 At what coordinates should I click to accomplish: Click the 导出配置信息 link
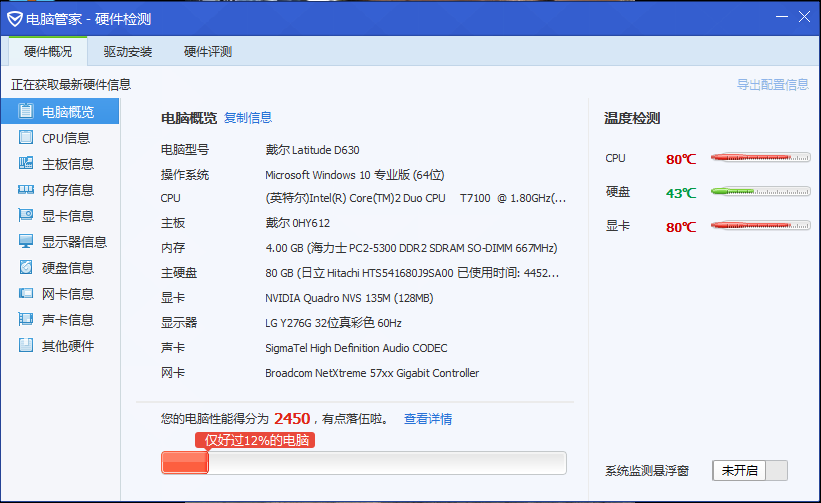773,85
